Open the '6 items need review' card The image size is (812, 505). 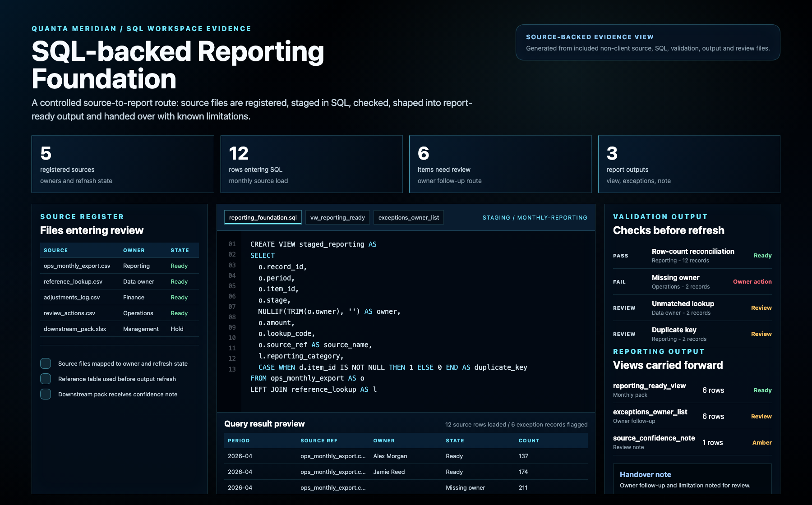tap(500, 164)
